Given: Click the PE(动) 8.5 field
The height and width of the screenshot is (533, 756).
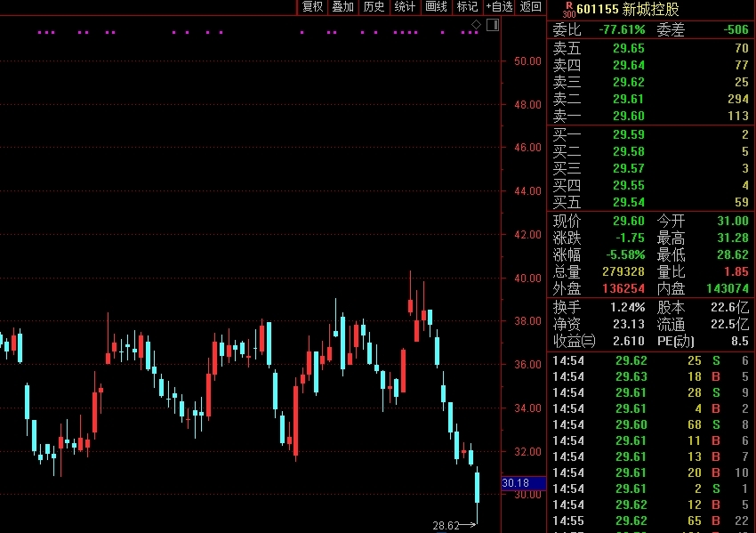Looking at the screenshot, I should [x=703, y=342].
